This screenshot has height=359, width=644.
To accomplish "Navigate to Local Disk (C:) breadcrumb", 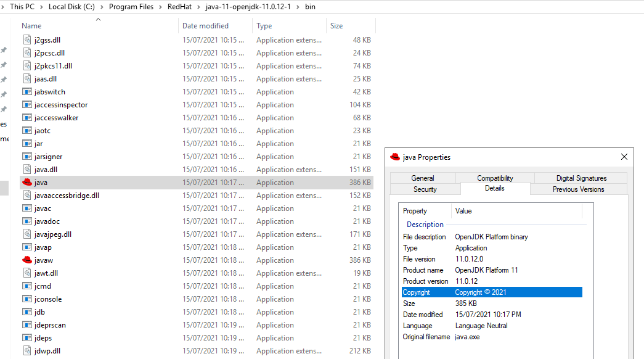I will [x=71, y=7].
